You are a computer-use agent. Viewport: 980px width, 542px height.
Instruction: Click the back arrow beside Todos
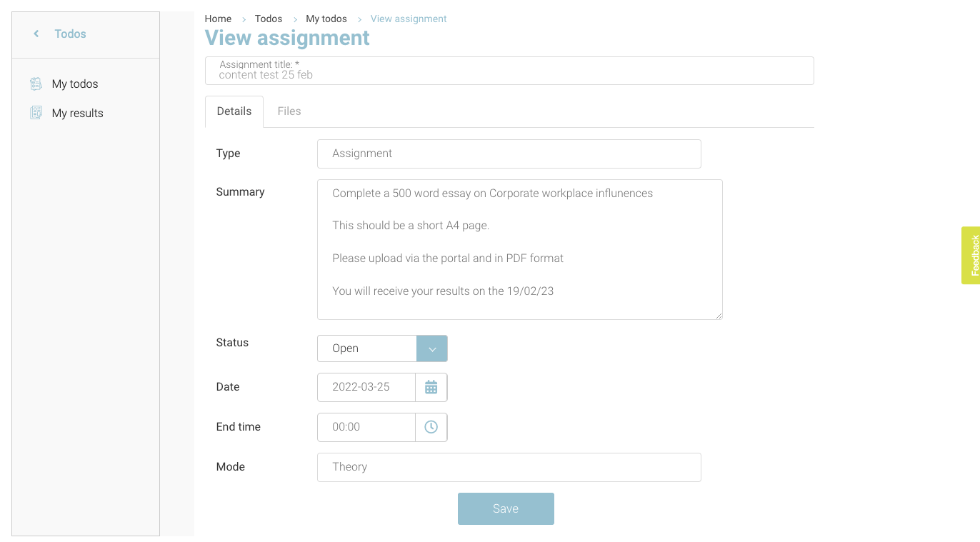click(36, 34)
